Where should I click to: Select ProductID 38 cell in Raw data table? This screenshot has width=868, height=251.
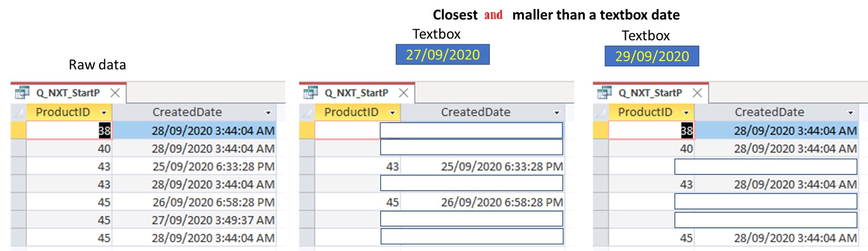69,130
